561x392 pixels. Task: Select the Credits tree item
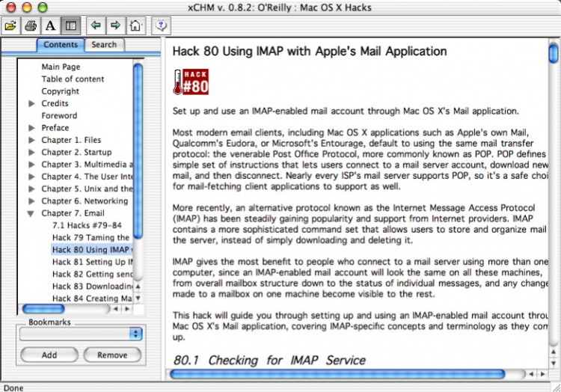coord(55,103)
